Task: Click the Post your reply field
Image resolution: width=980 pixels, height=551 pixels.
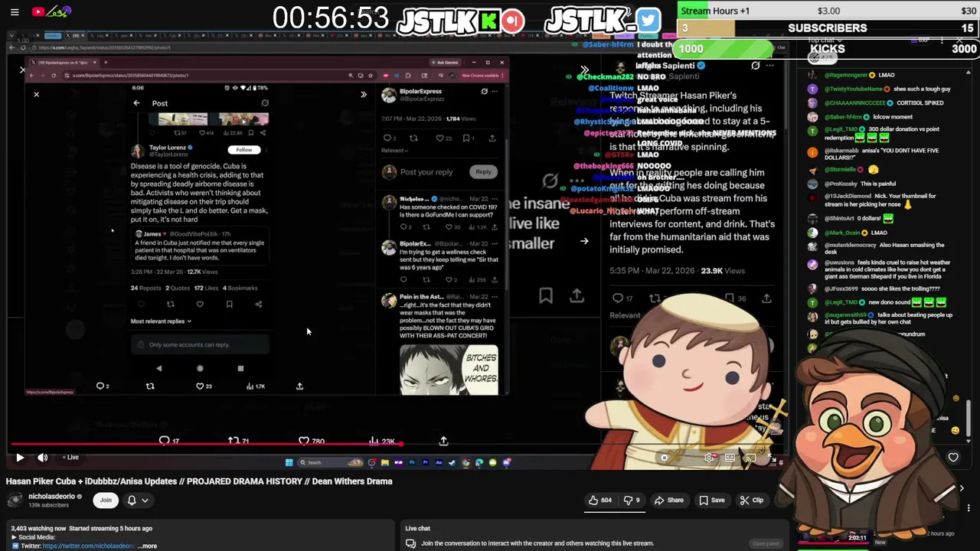Action: [x=426, y=172]
